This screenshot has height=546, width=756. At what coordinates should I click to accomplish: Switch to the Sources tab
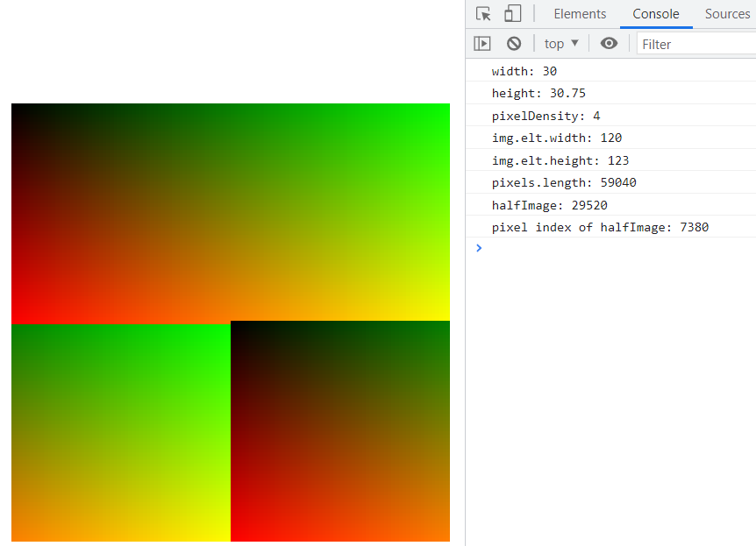(x=727, y=14)
